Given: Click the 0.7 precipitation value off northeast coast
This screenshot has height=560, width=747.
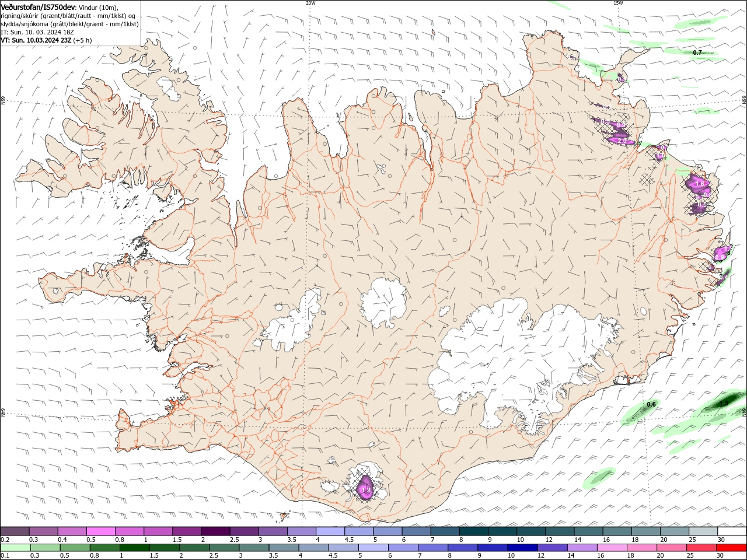Looking at the screenshot, I should pos(697,52).
